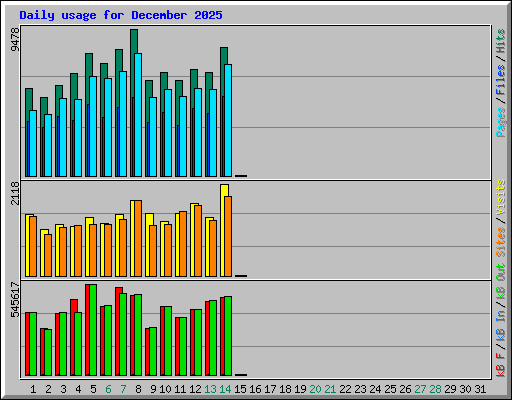The image size is (512, 400).
Task: Click the cyan files bar for day 5
Action: tap(93, 126)
